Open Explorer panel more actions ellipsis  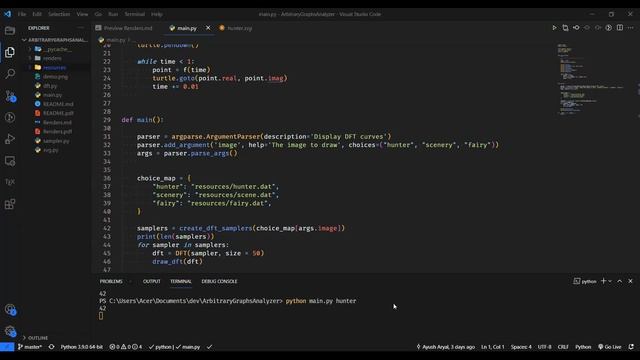80,28
